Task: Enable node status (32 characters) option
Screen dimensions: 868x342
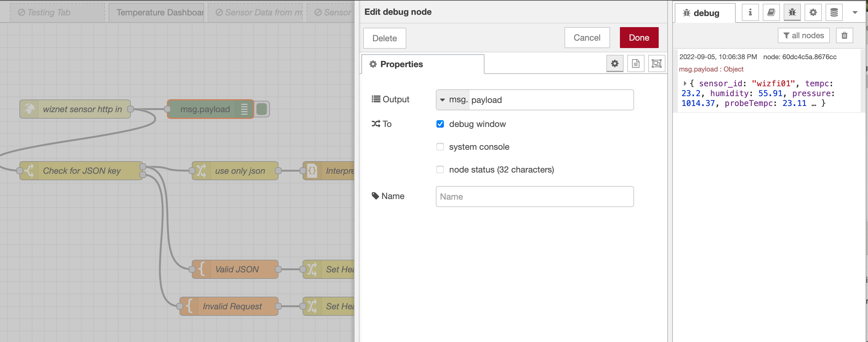Action: pyautogui.click(x=440, y=169)
